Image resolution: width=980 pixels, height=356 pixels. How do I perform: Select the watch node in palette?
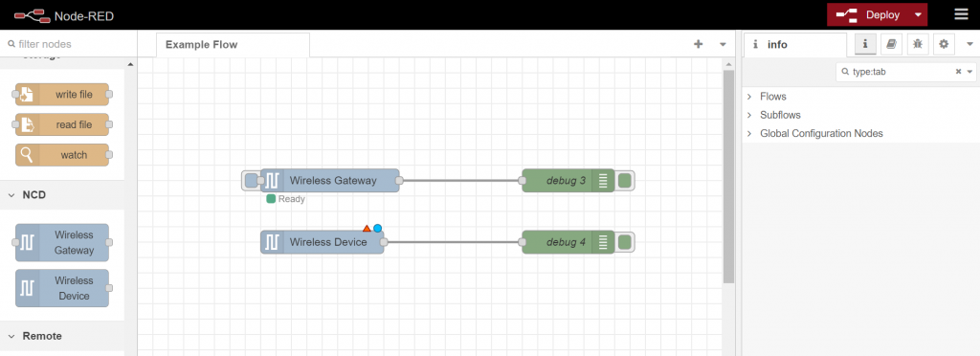coord(62,155)
